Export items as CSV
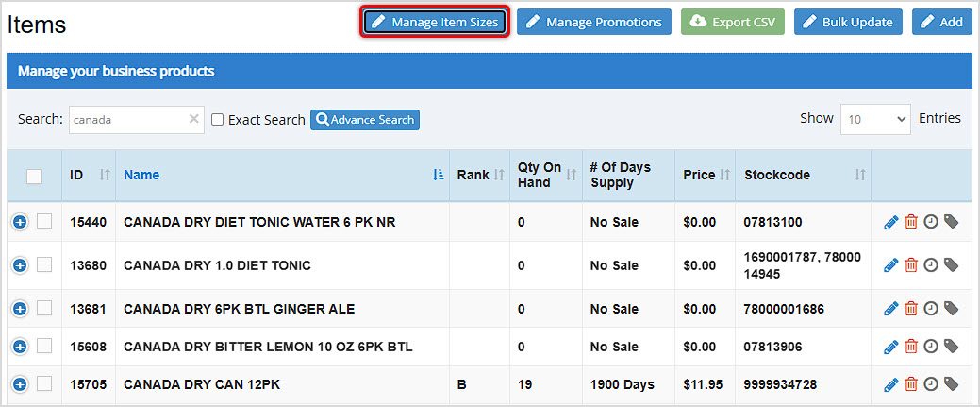980x407 pixels. click(733, 22)
